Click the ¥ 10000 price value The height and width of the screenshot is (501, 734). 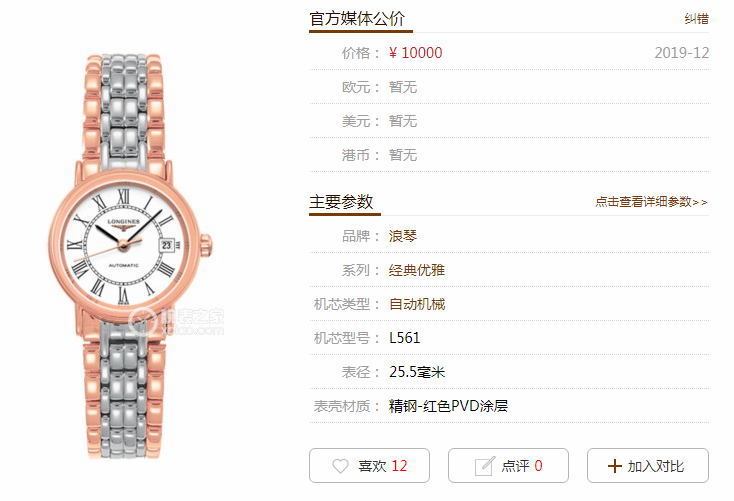(415, 53)
